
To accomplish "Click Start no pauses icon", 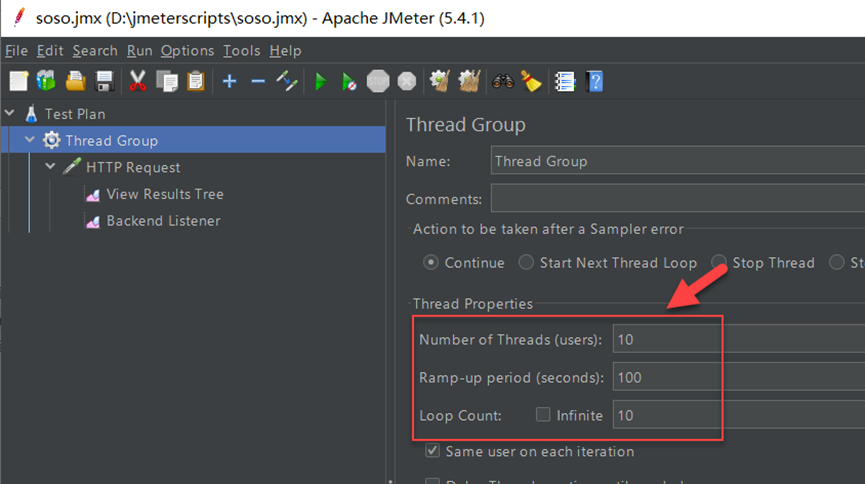I will point(349,82).
